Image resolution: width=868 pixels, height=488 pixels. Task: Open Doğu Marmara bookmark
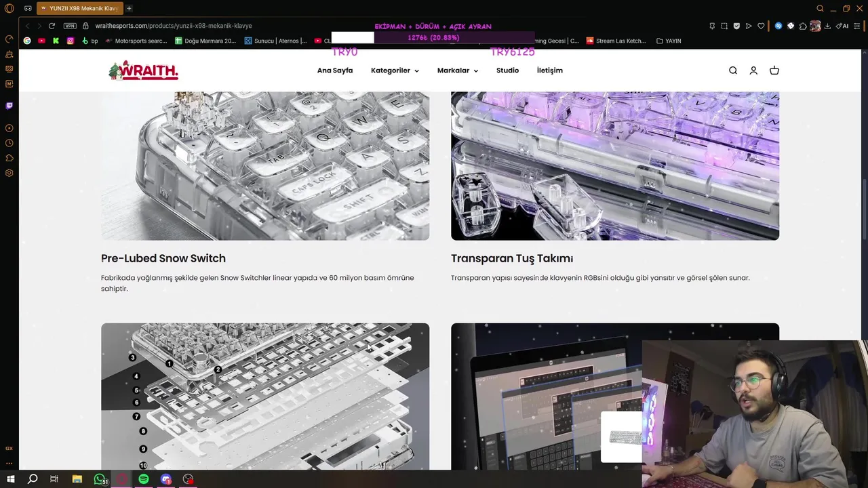[x=206, y=41]
